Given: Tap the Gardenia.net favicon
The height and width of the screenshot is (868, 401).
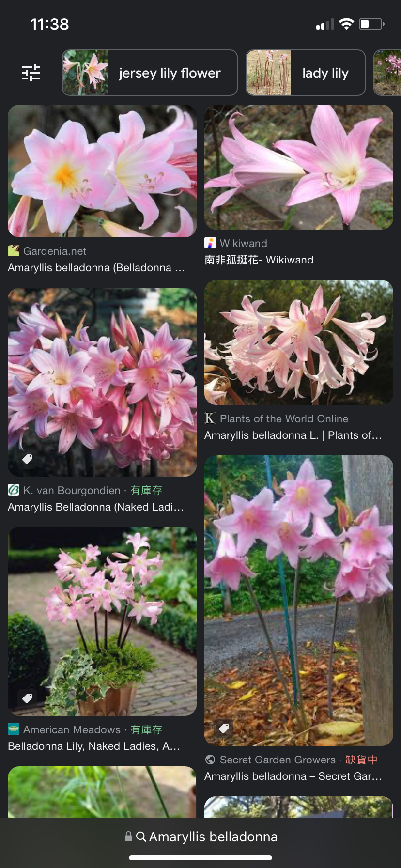Looking at the screenshot, I should point(14,250).
